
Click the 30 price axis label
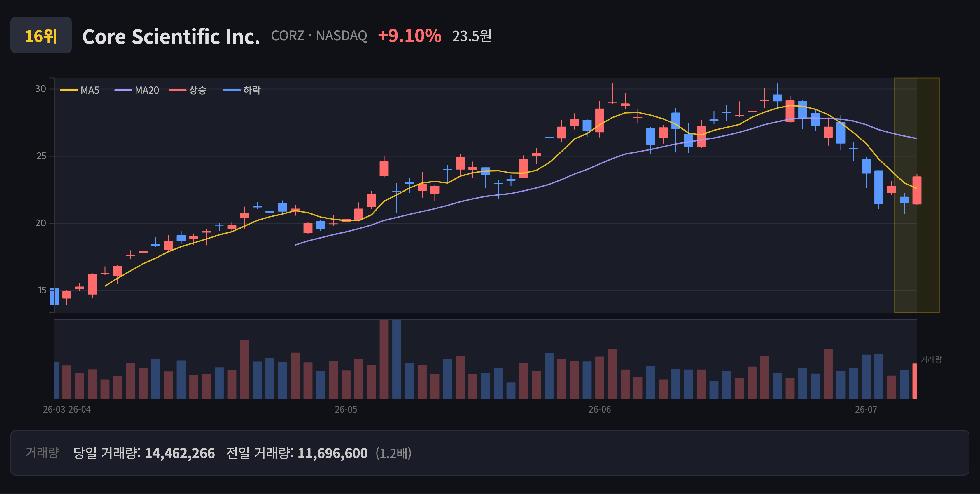tap(41, 89)
